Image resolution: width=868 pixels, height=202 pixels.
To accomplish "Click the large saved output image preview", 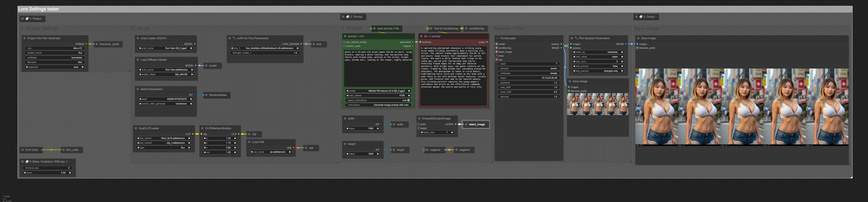I will tap(741, 107).
